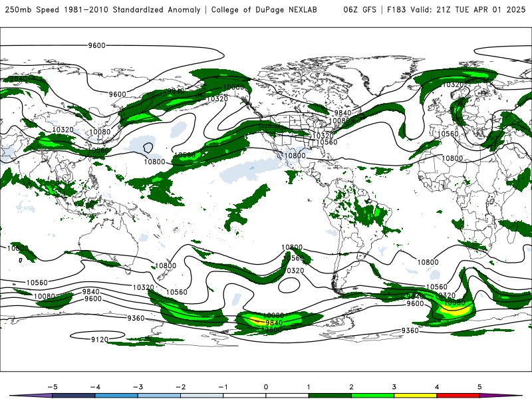Click the '3' tick label on the colorbar

(x=394, y=387)
